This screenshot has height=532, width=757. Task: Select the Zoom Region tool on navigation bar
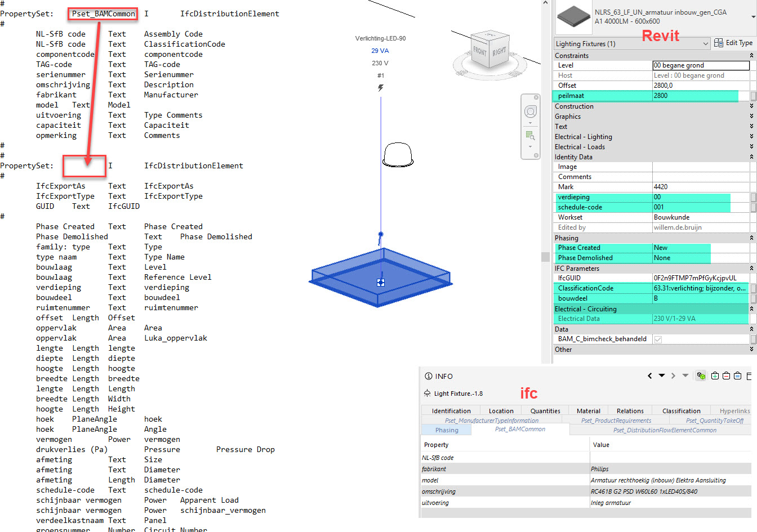point(530,135)
